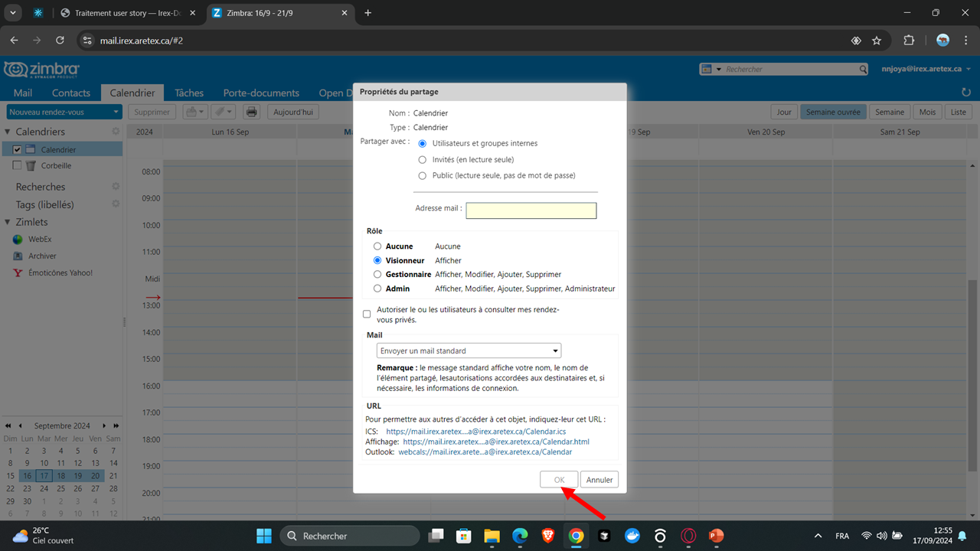The height and width of the screenshot is (551, 980).
Task: Click the browser address bar
Action: 459,41
